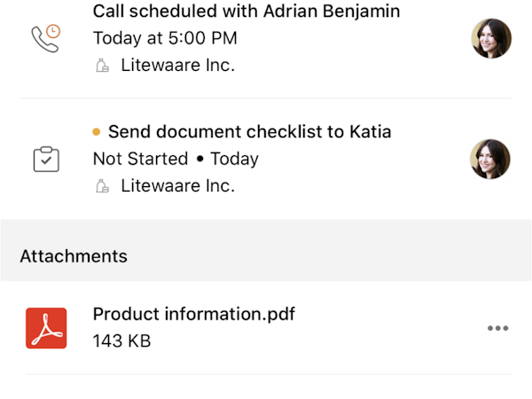Image resolution: width=532 pixels, height=399 pixels.
Task: Click the orange clock badge on call icon
Action: (52, 31)
